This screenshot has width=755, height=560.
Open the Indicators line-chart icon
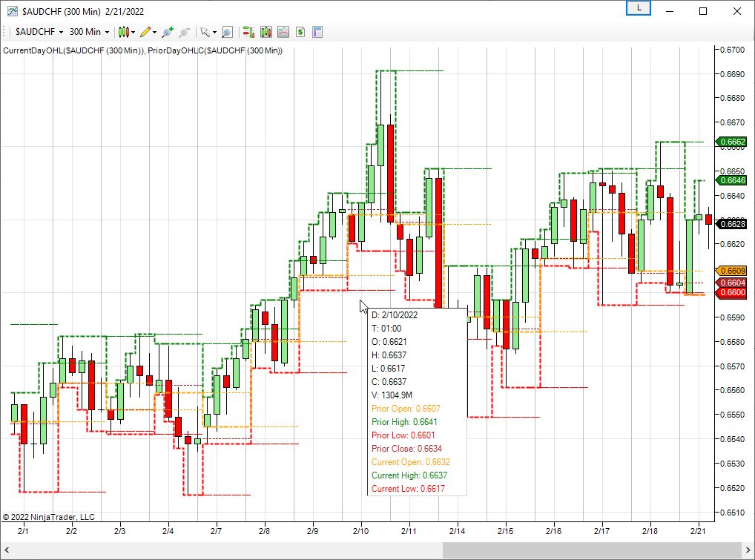[283, 32]
